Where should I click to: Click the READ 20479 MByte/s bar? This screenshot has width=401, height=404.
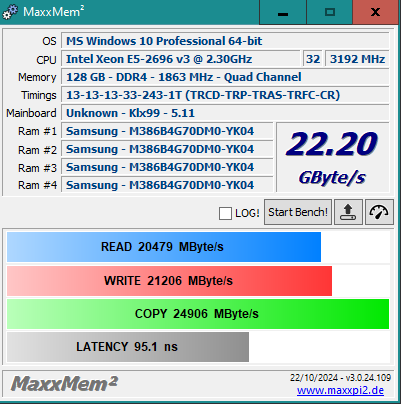(164, 247)
